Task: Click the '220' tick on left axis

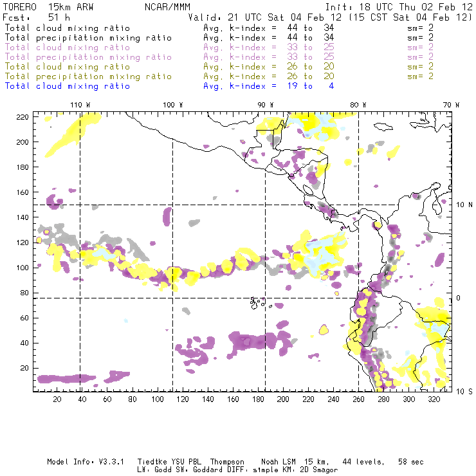Action: pos(23,117)
